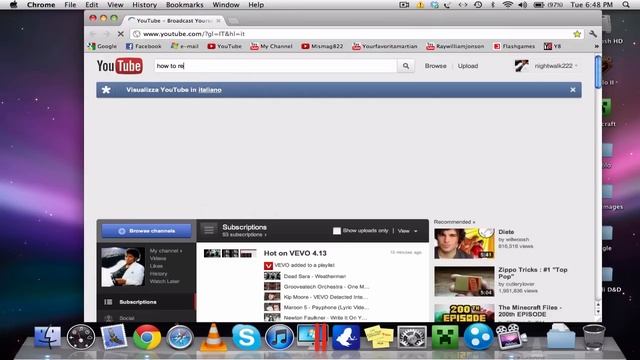Open My channel link in sidebar
The width and height of the screenshot is (640, 360).
165,251
